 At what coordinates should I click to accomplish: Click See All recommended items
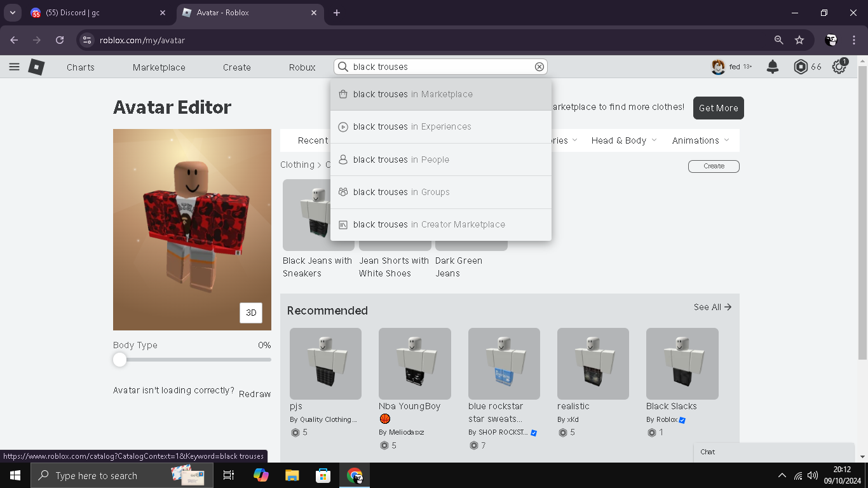pos(712,307)
